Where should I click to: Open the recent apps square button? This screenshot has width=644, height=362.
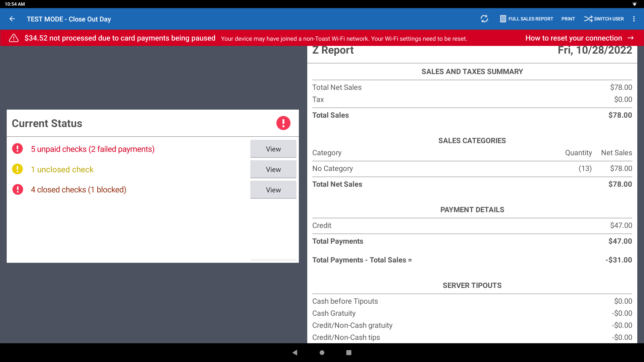(348, 353)
